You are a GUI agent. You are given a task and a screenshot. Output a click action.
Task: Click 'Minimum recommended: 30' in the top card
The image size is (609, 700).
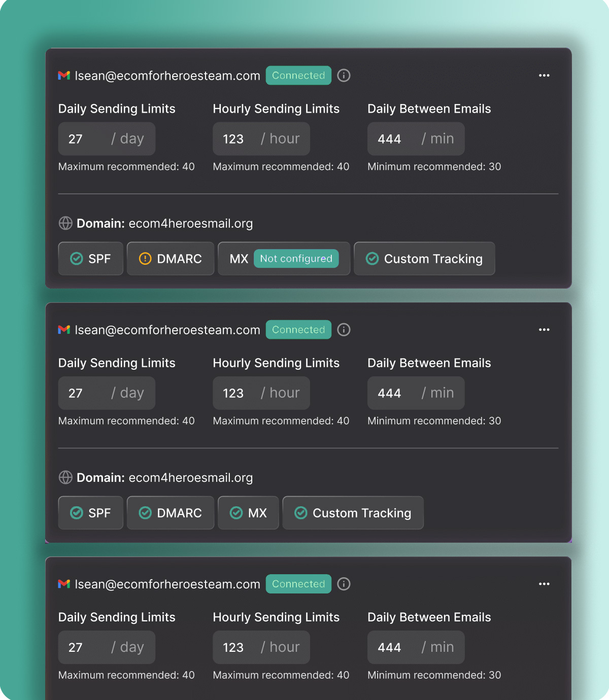434,166
